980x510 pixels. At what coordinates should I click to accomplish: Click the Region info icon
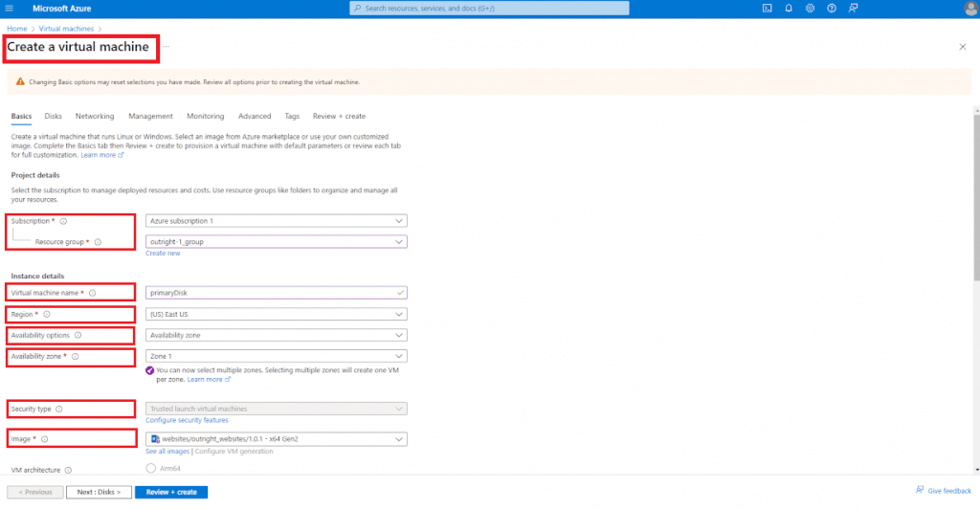click(x=46, y=315)
